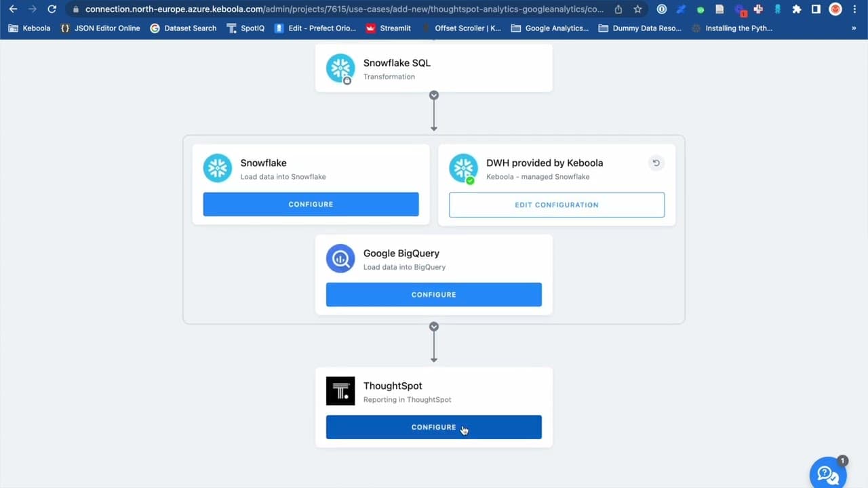Open the Google Analytics bookmarks folder
Image resolution: width=868 pixels, height=488 pixels.
[550, 28]
